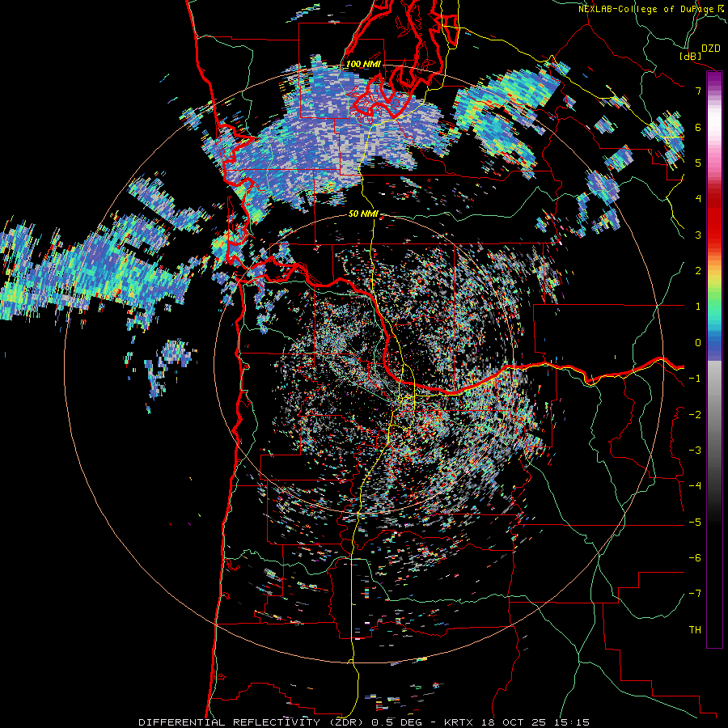Click the '18 OCT 25' date in the caption
Viewport: 728px width, 728px height.
click(513, 722)
